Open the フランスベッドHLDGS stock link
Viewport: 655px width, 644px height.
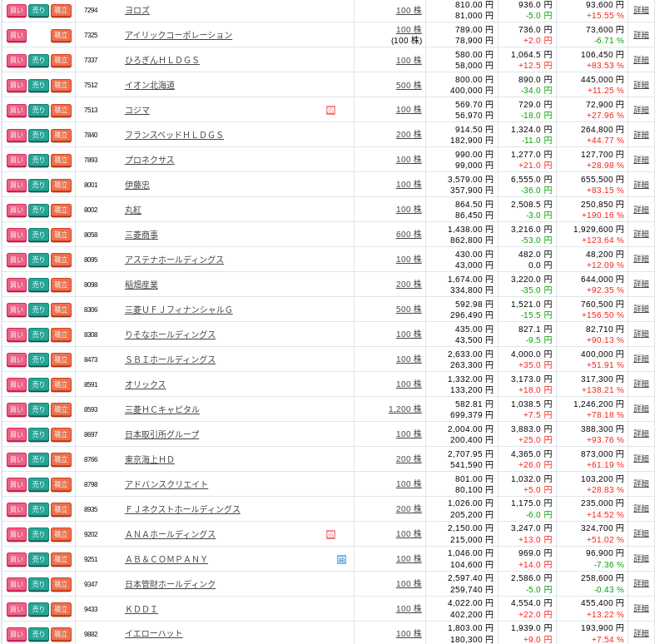point(174,136)
